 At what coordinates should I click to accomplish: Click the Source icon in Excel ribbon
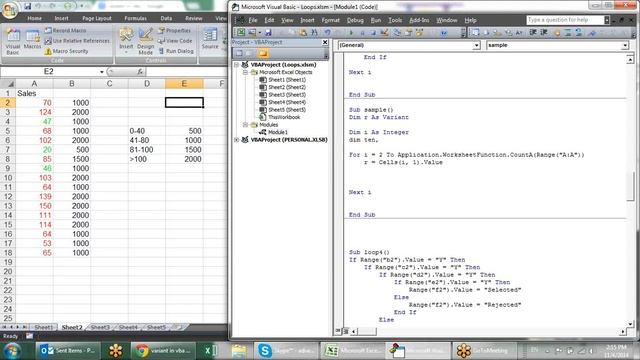pos(210,39)
